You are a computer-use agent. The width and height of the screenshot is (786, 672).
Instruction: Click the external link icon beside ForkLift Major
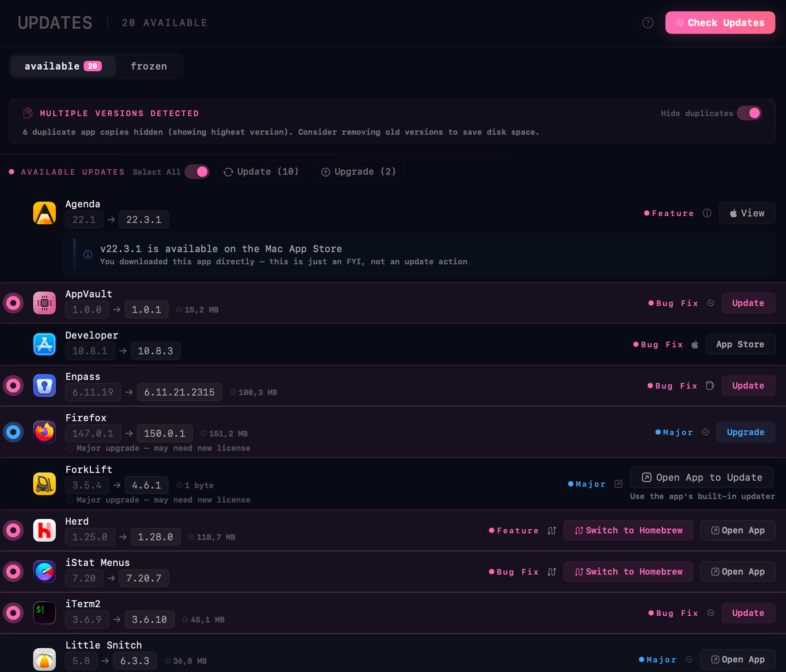click(618, 484)
